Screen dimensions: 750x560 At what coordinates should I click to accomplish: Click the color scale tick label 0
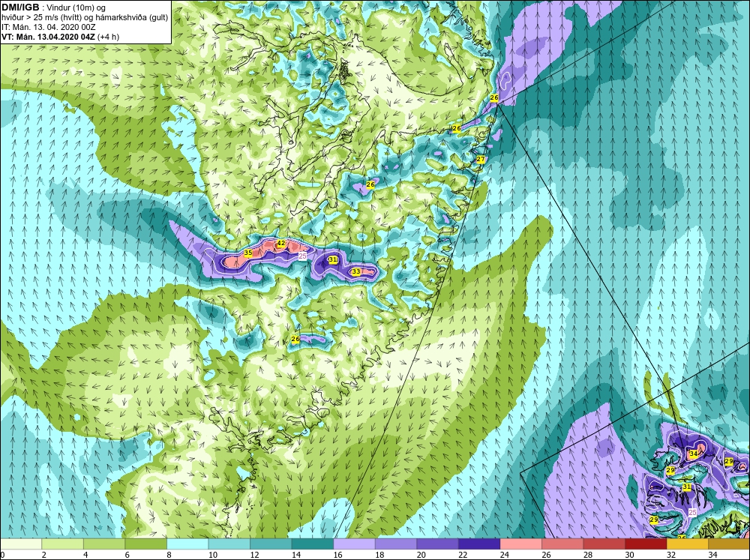2,555
